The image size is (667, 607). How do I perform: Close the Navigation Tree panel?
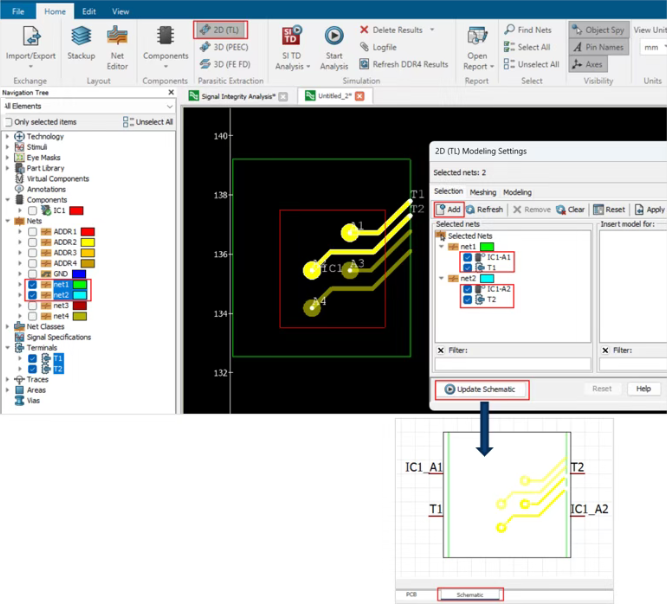click(x=171, y=92)
